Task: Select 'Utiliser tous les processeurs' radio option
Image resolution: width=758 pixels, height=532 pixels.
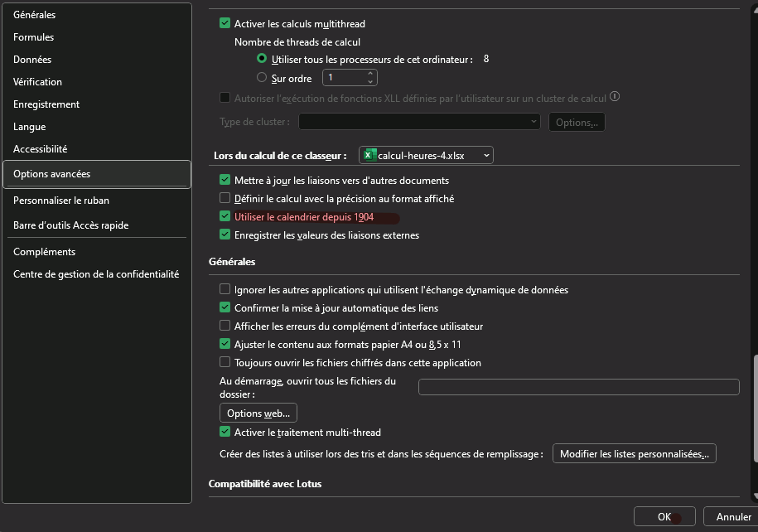Action: coord(262,59)
